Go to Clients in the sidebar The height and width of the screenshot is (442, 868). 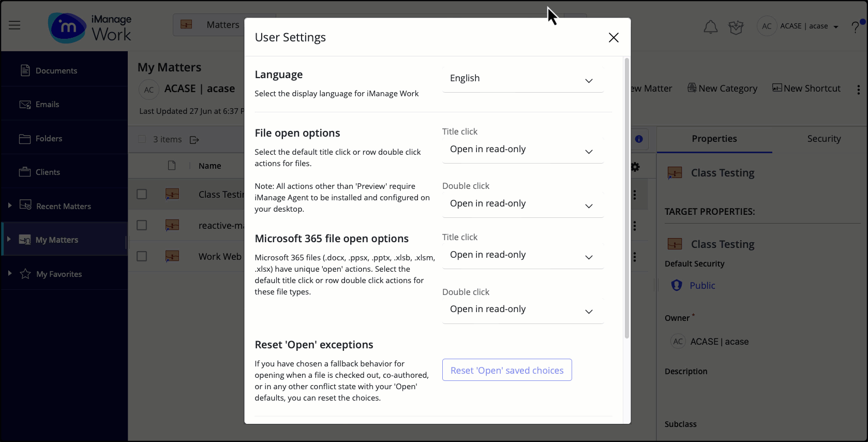64,172
